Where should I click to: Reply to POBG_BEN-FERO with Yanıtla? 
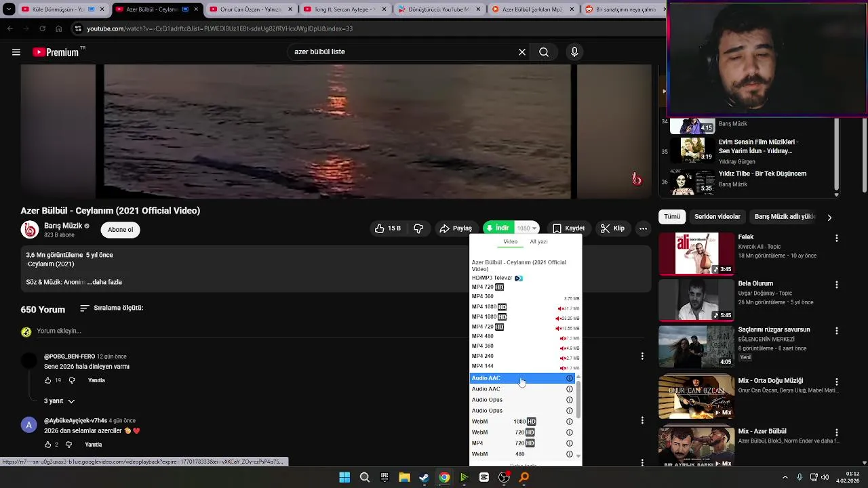[x=96, y=380]
